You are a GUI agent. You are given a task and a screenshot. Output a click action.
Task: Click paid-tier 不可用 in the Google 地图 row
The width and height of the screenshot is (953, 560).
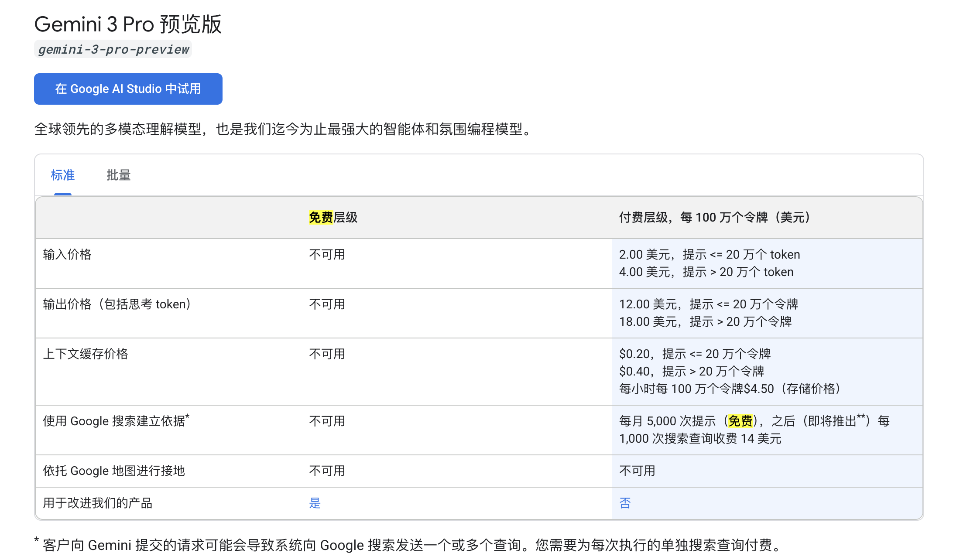click(638, 471)
